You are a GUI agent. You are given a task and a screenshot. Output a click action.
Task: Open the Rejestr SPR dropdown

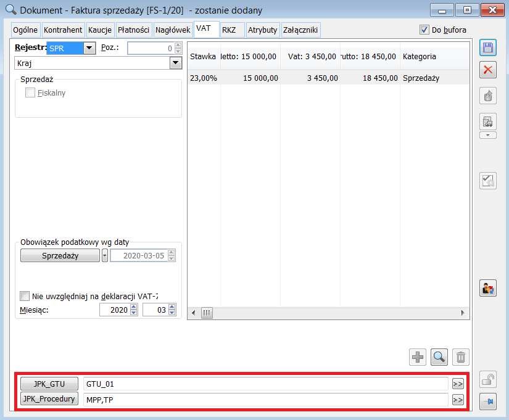[89, 48]
